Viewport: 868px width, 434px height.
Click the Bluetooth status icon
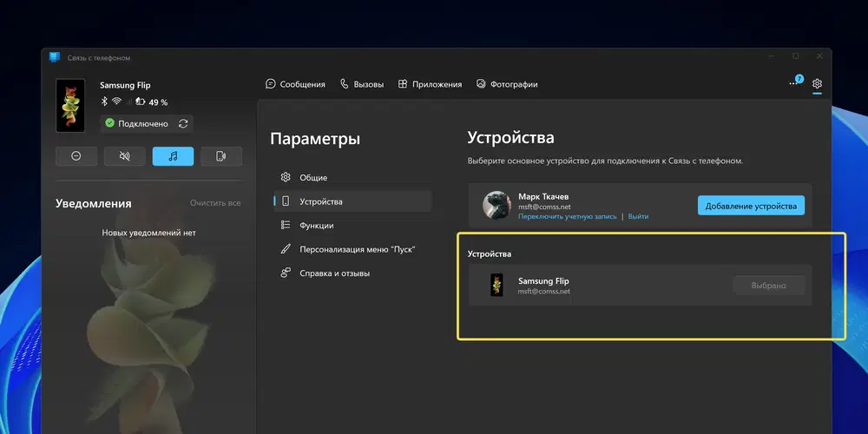104,102
